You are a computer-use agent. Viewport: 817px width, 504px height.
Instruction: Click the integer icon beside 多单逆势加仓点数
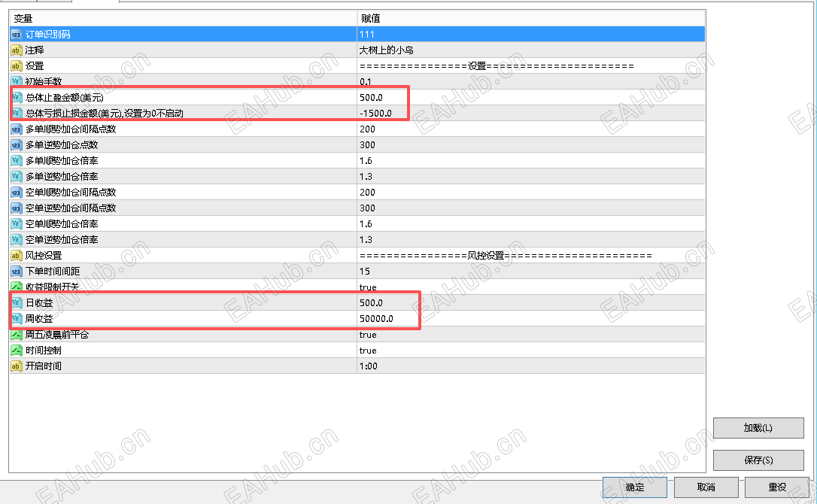[x=16, y=145]
